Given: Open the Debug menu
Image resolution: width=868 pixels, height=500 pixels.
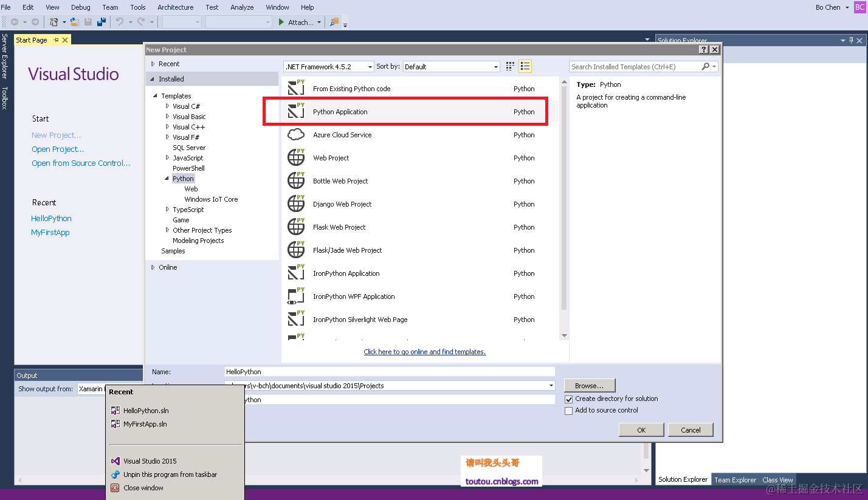Looking at the screenshot, I should click(x=80, y=7).
